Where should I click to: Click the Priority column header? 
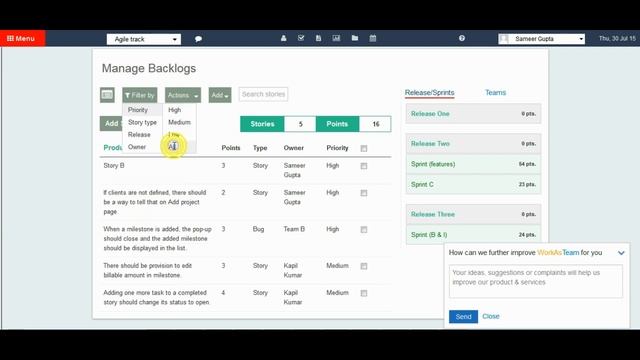(337, 148)
